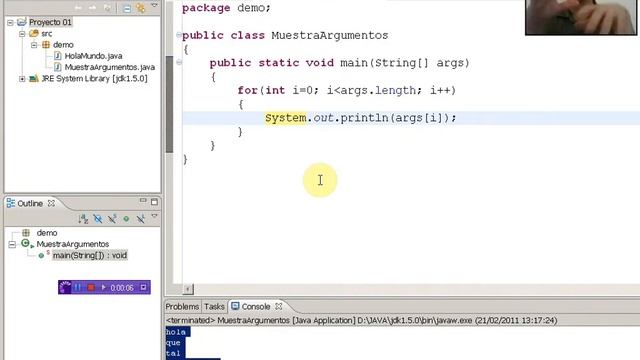Switch to the Tasks tab
This screenshot has height=360, width=640.
pos(214,307)
